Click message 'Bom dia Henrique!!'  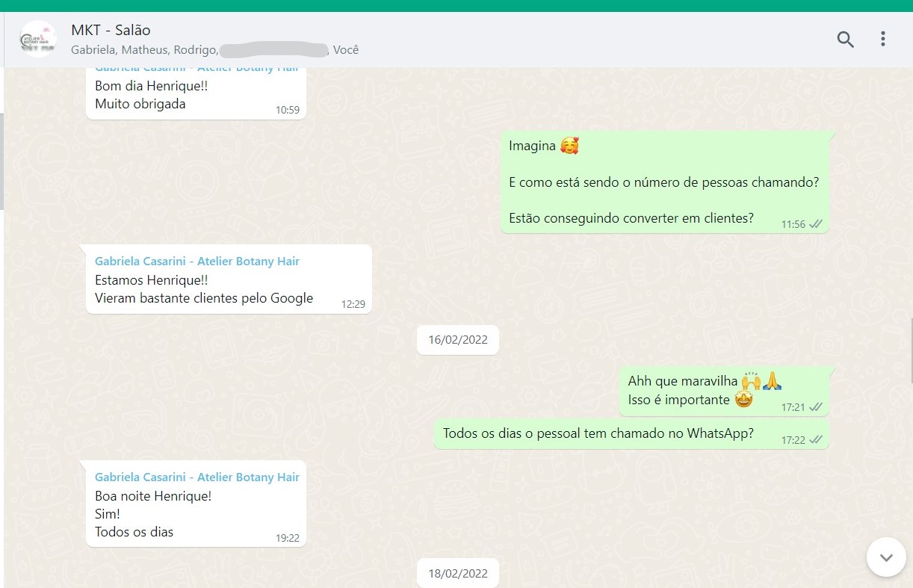(152, 86)
